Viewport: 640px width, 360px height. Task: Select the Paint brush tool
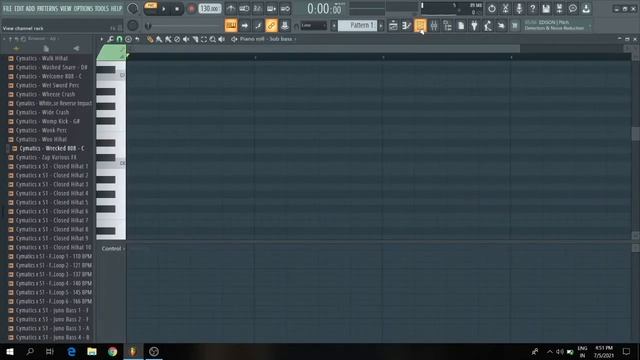[159, 39]
